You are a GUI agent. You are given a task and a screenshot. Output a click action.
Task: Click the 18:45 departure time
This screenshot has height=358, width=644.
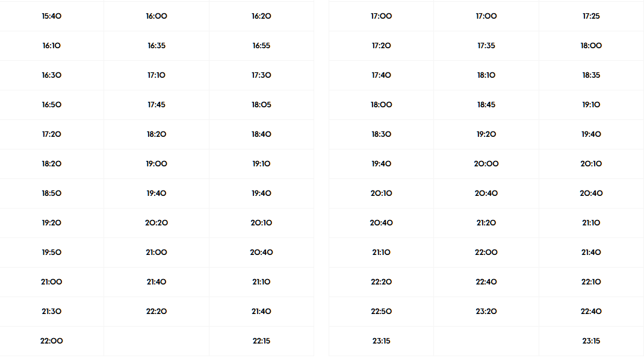point(486,105)
